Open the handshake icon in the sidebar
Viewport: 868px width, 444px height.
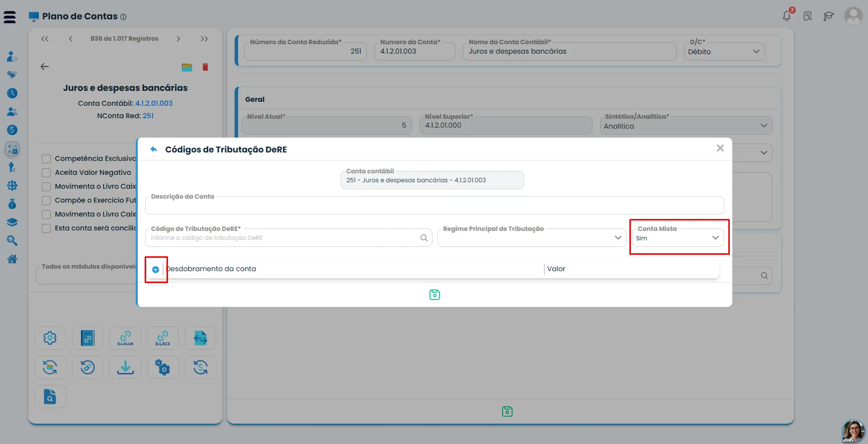[x=12, y=74]
